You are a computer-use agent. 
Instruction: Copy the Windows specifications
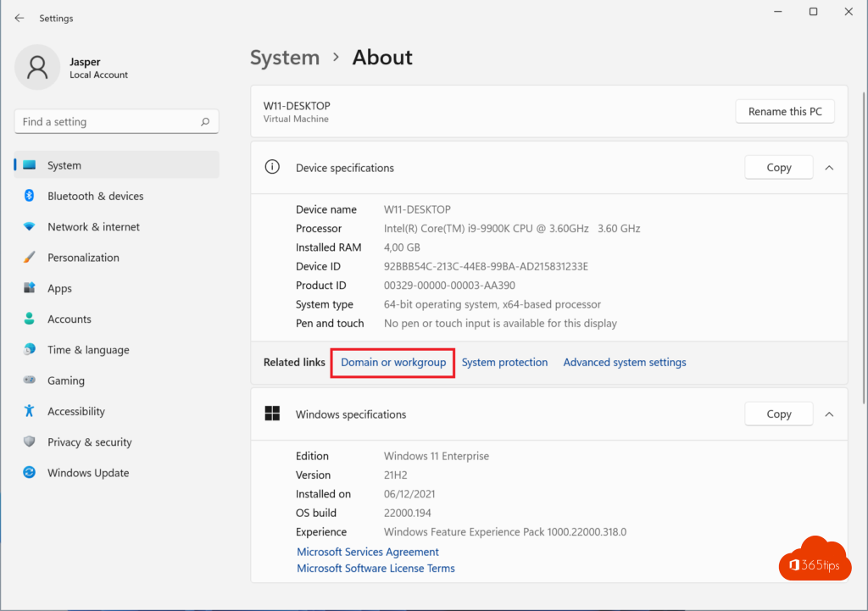click(x=779, y=414)
